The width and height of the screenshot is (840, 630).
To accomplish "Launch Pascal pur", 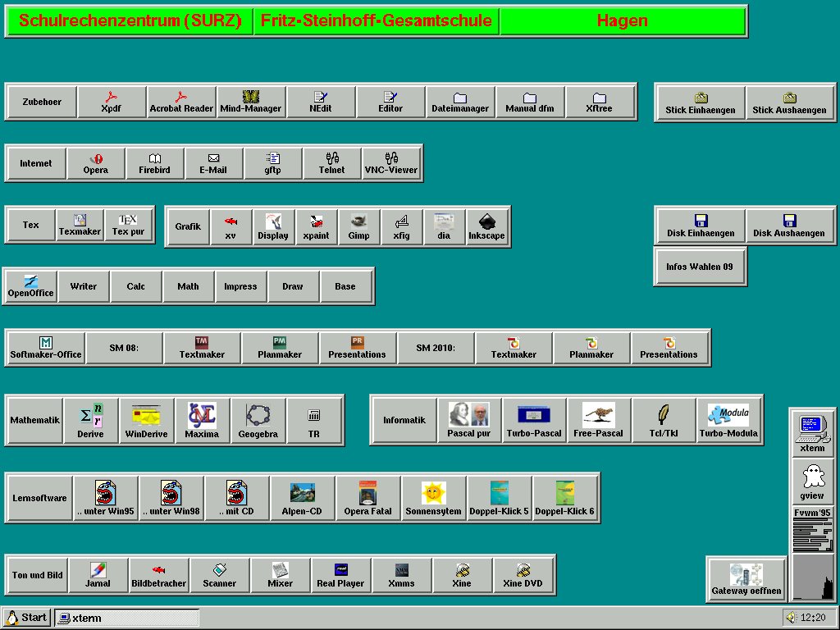I will (468, 420).
